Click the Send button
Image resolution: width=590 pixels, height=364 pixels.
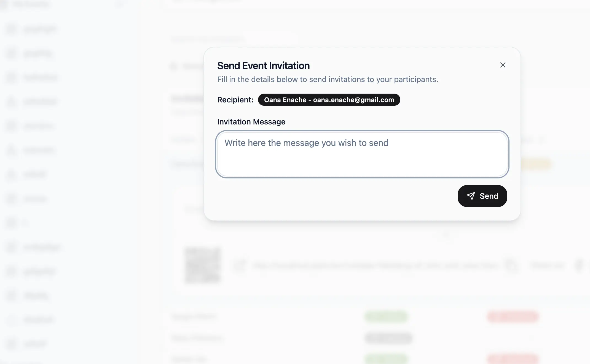[x=482, y=196]
